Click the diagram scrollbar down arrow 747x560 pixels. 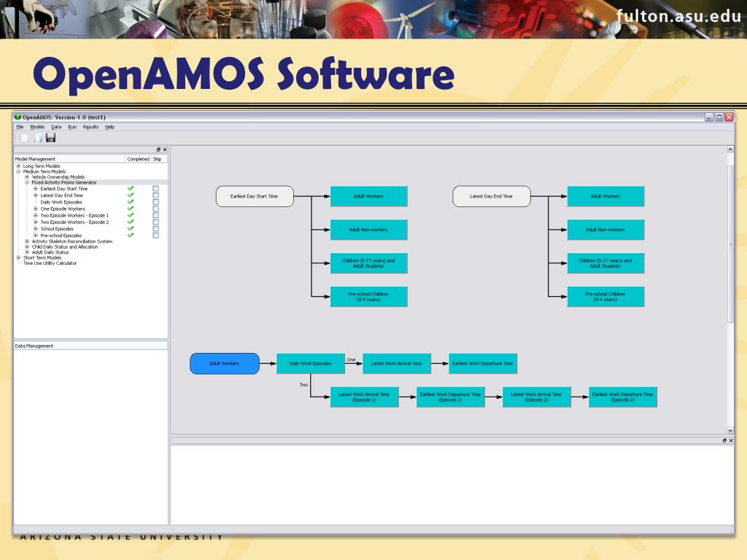(729, 430)
